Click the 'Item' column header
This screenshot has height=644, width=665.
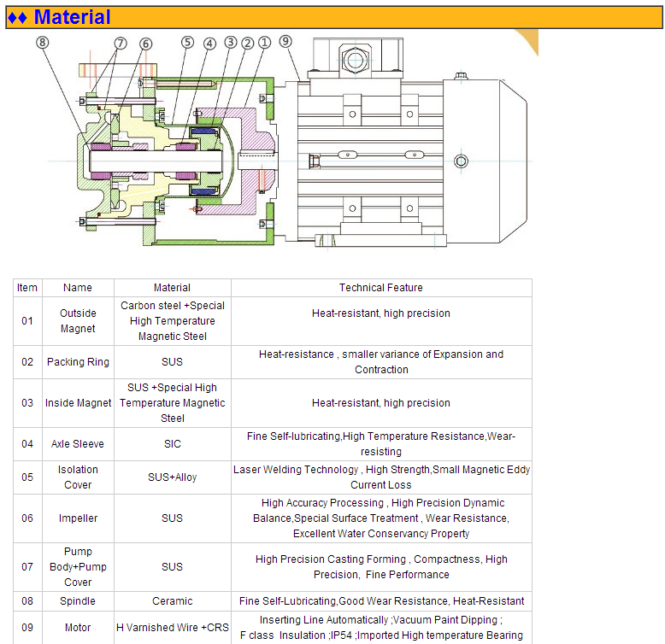click(x=27, y=288)
